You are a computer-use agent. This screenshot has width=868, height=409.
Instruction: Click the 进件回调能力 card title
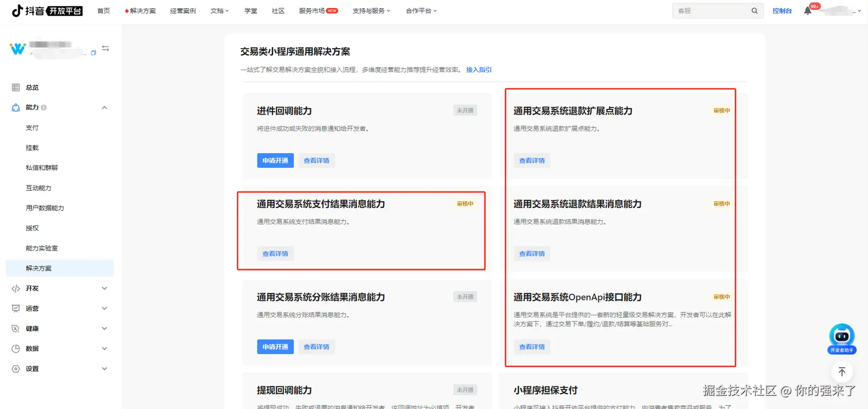coord(284,111)
